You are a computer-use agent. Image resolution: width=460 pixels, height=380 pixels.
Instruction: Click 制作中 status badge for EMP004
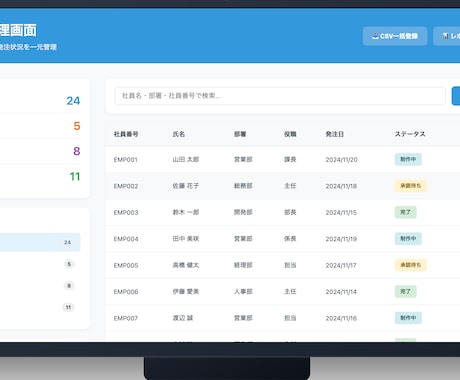point(408,238)
